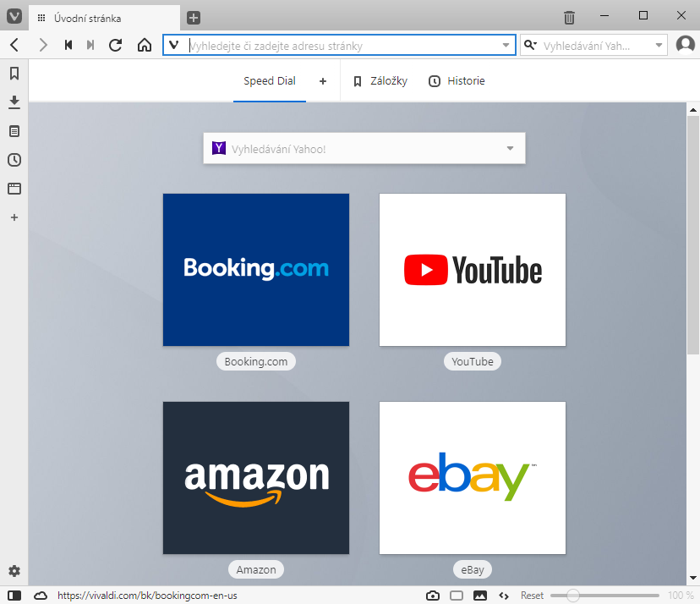
Task: Focus the toolbar Yahoo search field
Action: (x=595, y=45)
